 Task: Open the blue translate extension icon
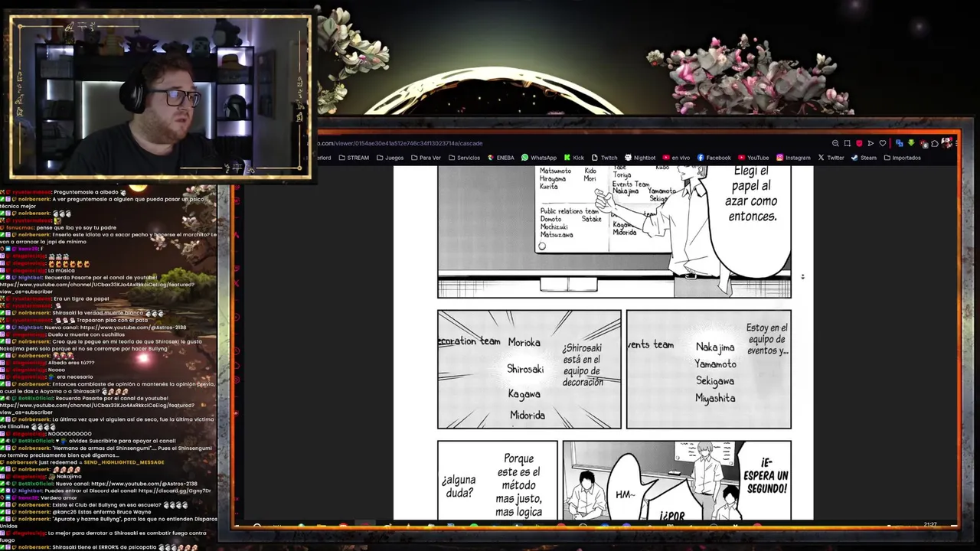pos(900,143)
